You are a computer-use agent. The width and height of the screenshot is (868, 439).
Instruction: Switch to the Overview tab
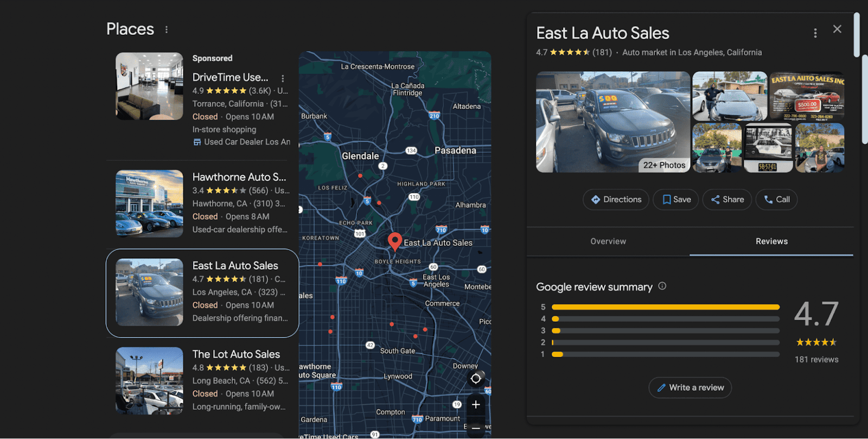click(x=608, y=241)
